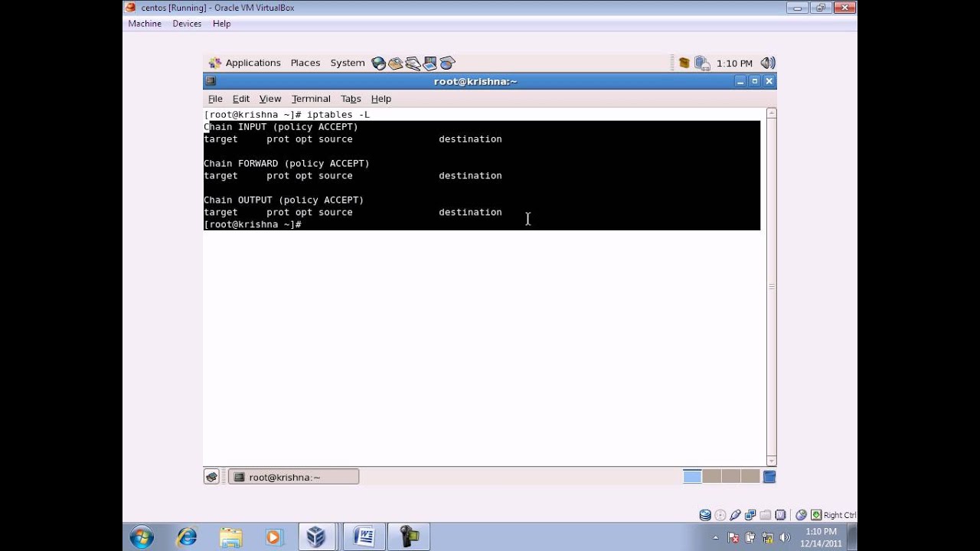Image resolution: width=980 pixels, height=551 pixels.
Task: Open VirtualBox Devices menu
Action: pyautogui.click(x=187, y=24)
